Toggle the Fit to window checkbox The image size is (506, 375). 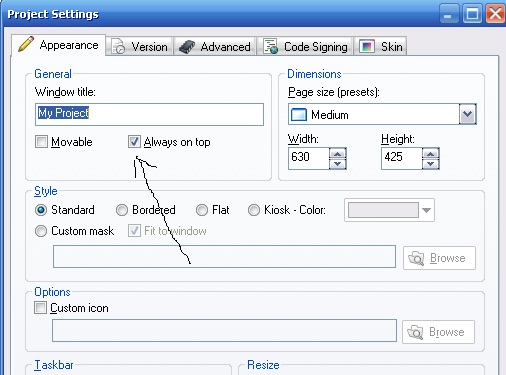click(x=134, y=231)
